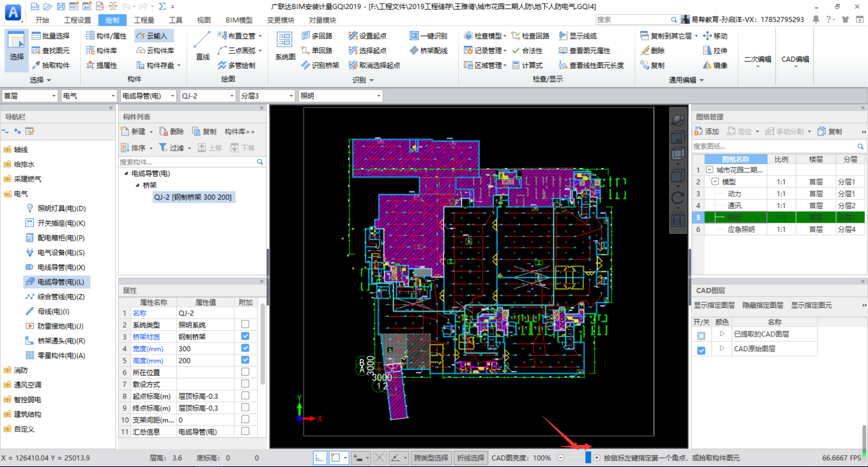This screenshot has height=467, width=868.
Task: Check the 敷设方式 attach checkbox
Action: point(245,383)
